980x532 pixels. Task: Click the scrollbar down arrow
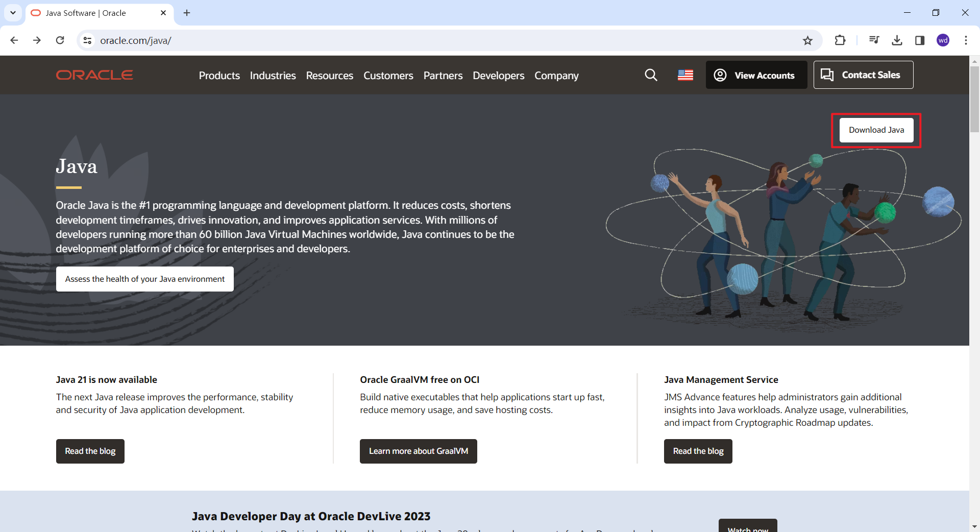(974, 526)
